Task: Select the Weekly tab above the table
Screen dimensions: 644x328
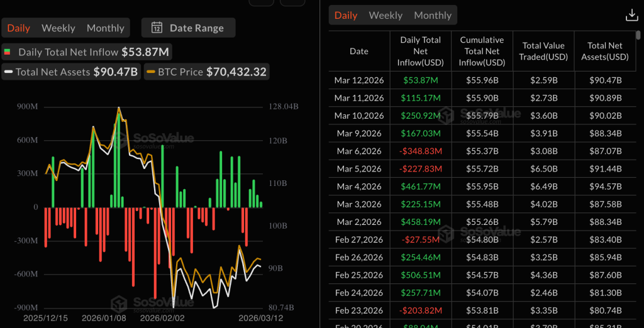Action: [385, 15]
